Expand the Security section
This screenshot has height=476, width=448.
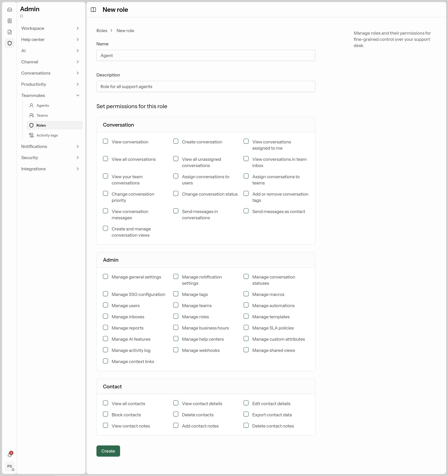click(50, 157)
